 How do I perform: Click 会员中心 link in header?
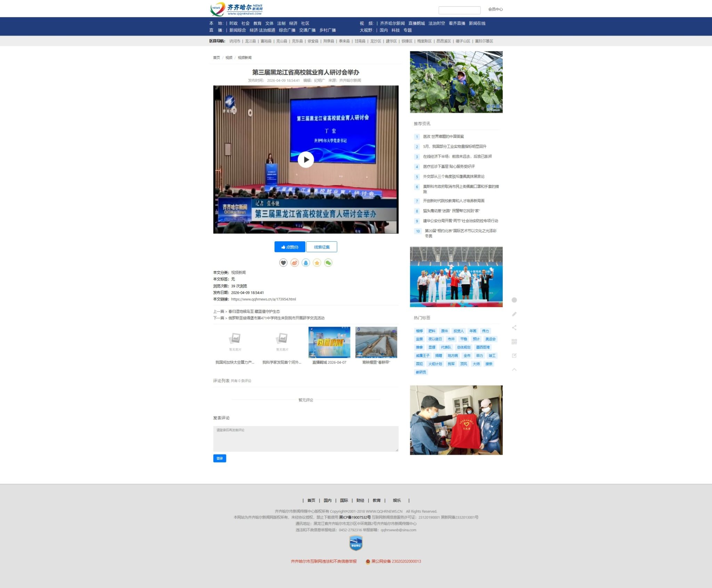pos(495,9)
